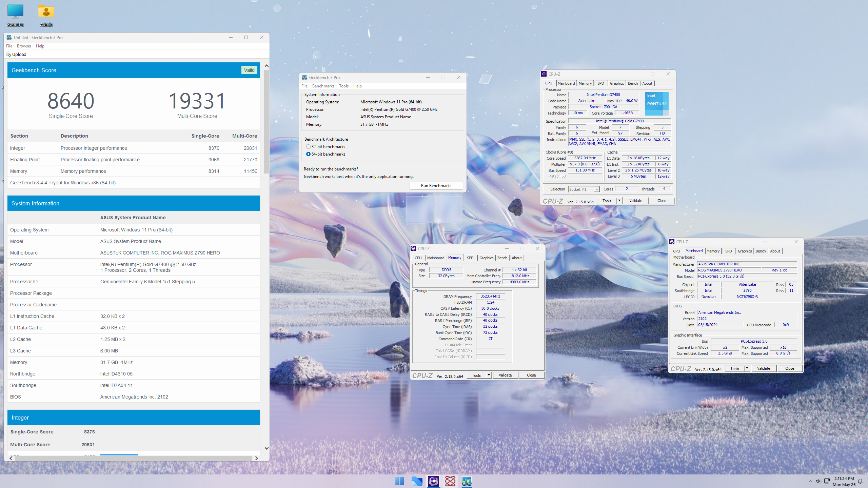Open Browser menu in Geekbench results window
The height and width of the screenshot is (488, 868).
point(24,46)
